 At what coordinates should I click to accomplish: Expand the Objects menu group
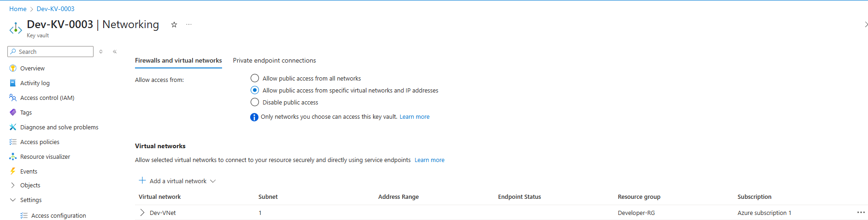[x=13, y=185]
